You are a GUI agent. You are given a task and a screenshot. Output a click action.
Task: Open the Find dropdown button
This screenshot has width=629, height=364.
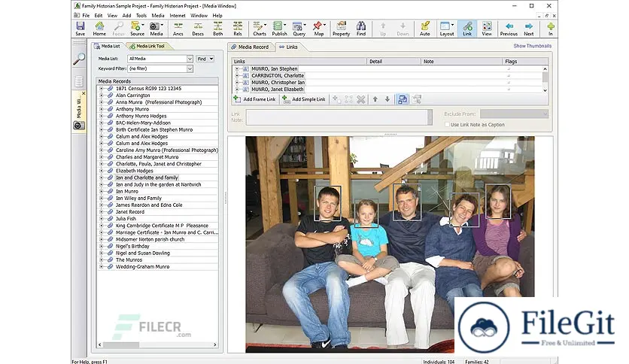click(205, 59)
